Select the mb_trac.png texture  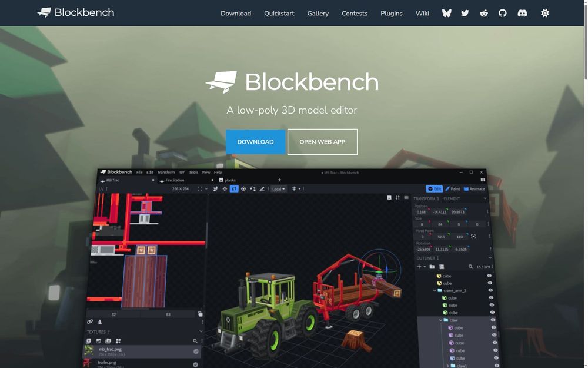tap(142, 352)
